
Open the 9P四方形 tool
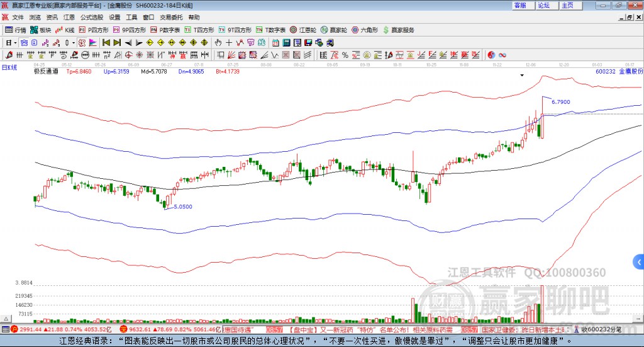tap(130, 30)
